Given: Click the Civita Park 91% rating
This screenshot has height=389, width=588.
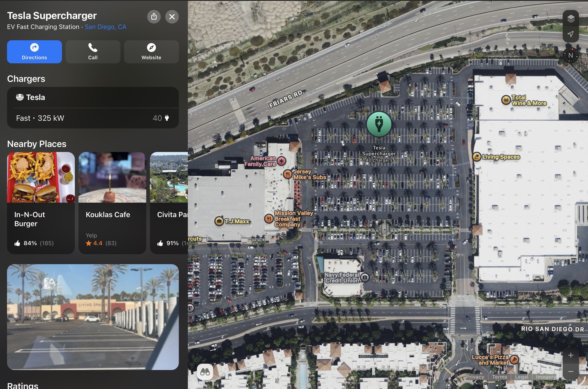Looking at the screenshot, I should pyautogui.click(x=173, y=243).
